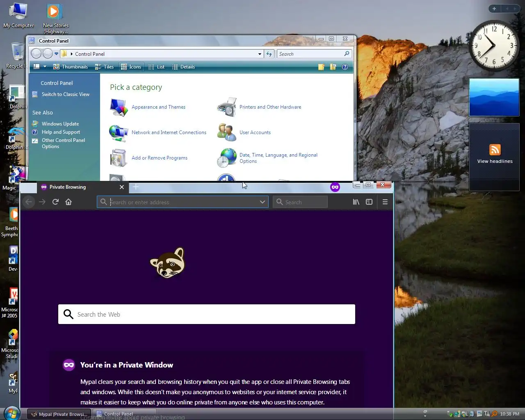Open the Control Panel address bar dropdown

[260, 54]
